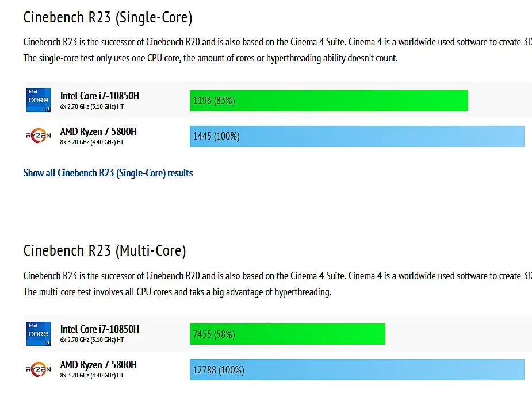Open the Intel Core i7-10850H link under Single-Core

point(99,95)
